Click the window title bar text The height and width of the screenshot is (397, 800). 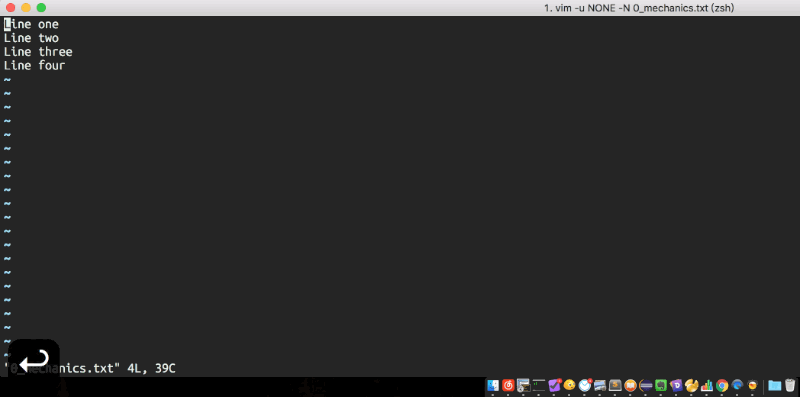click(x=639, y=8)
